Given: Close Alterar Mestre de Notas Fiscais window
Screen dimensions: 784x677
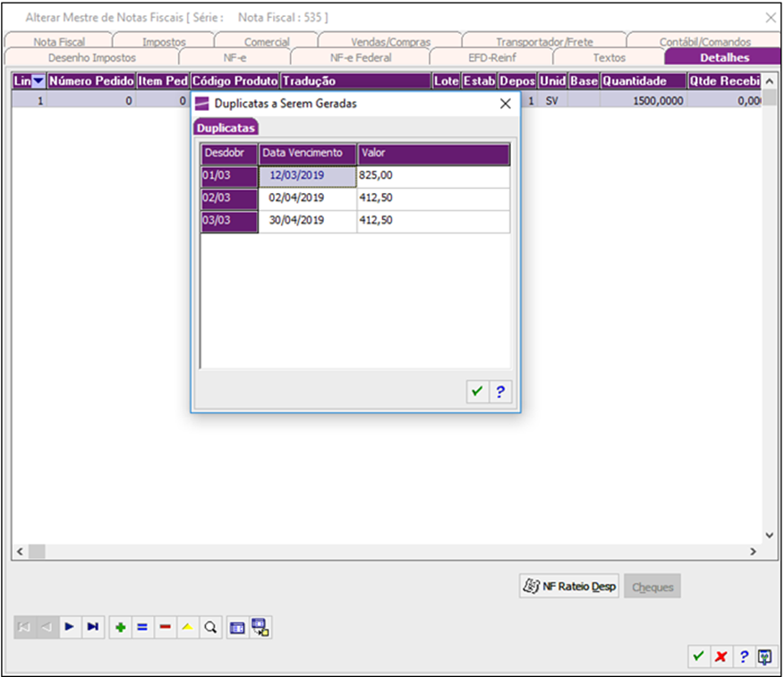Looking at the screenshot, I should point(771,18).
